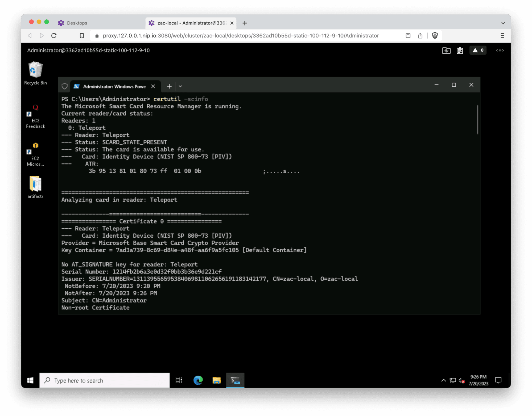Close the Windows Terminal window

tap(471, 85)
